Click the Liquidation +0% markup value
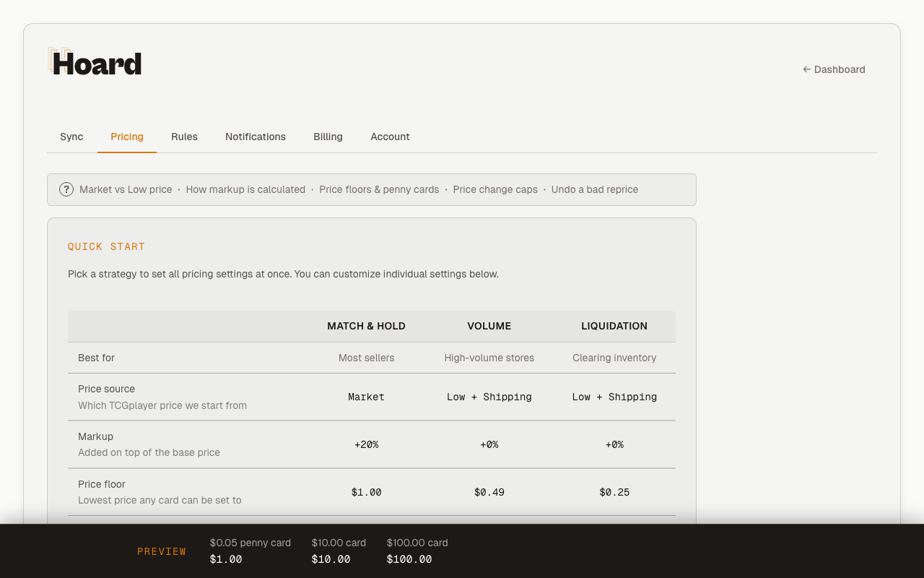Viewport: 924px width, 578px height. tap(614, 444)
